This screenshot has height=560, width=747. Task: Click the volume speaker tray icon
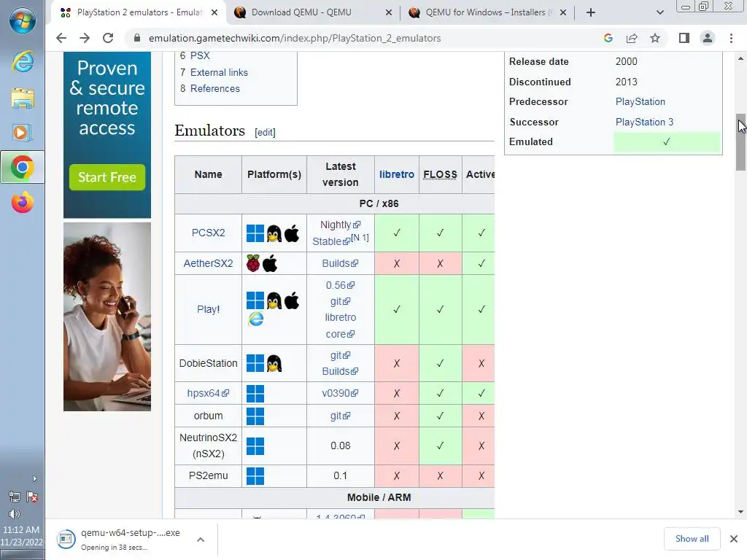[15, 514]
